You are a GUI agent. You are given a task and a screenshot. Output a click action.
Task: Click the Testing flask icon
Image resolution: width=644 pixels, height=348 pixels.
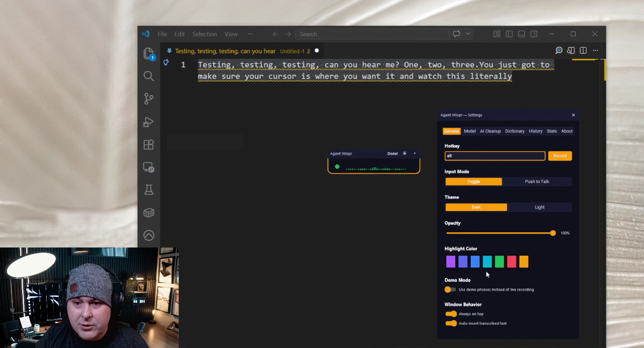point(149,190)
